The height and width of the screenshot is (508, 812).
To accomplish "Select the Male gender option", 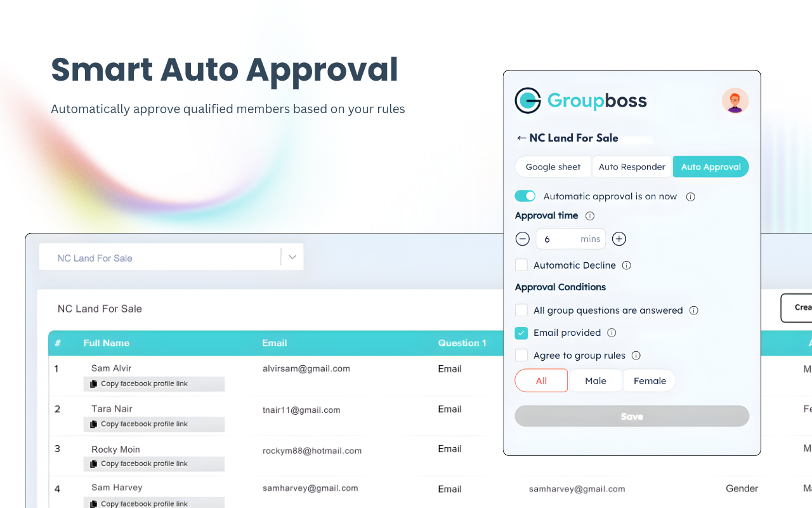I will (x=596, y=381).
